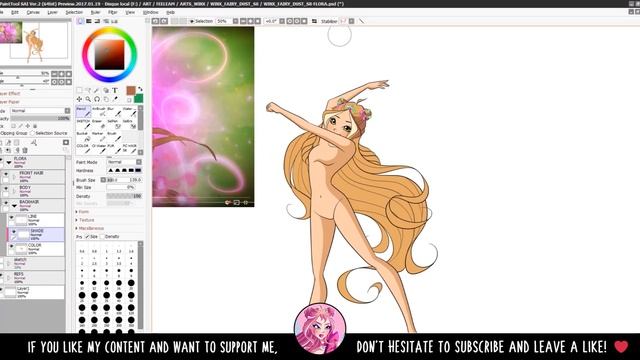Select the Magic Wand tool
This screenshot has height=360, width=640.
point(97,90)
